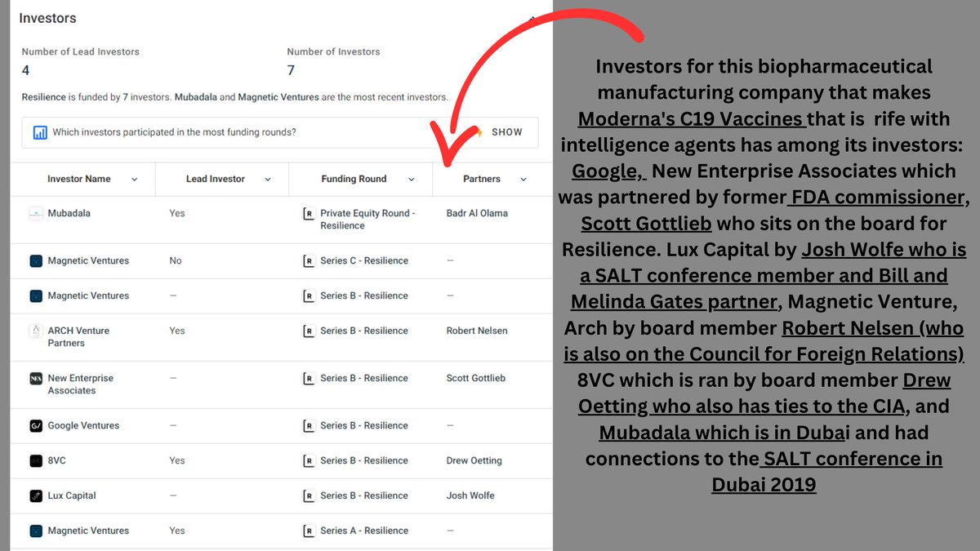
Task: Open the Investor Name column dropdown arrow
Action: [x=134, y=180]
